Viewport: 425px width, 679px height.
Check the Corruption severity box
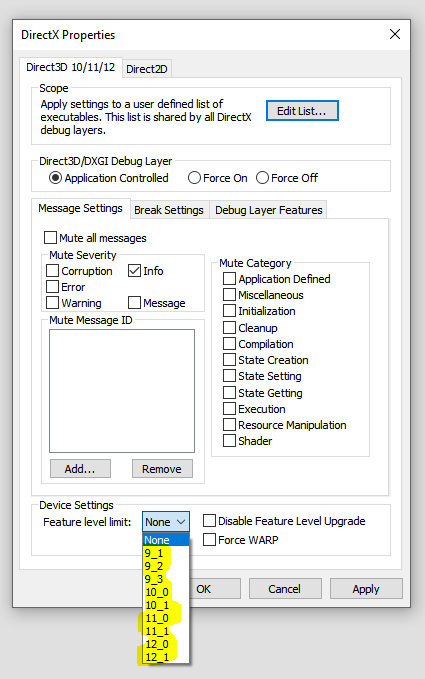coord(52,271)
